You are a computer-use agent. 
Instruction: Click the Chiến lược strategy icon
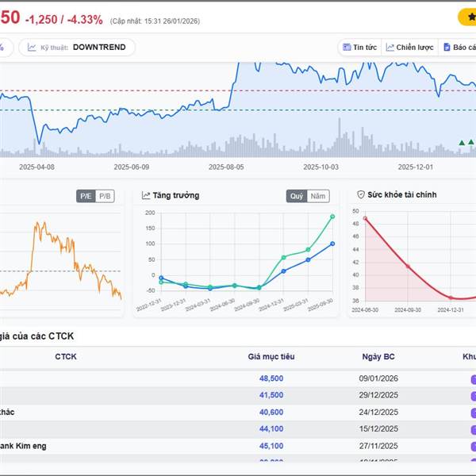coord(389,48)
